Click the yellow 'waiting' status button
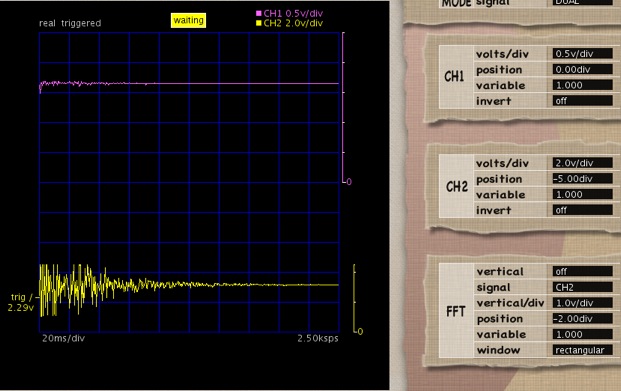The image size is (621, 391). click(x=189, y=21)
